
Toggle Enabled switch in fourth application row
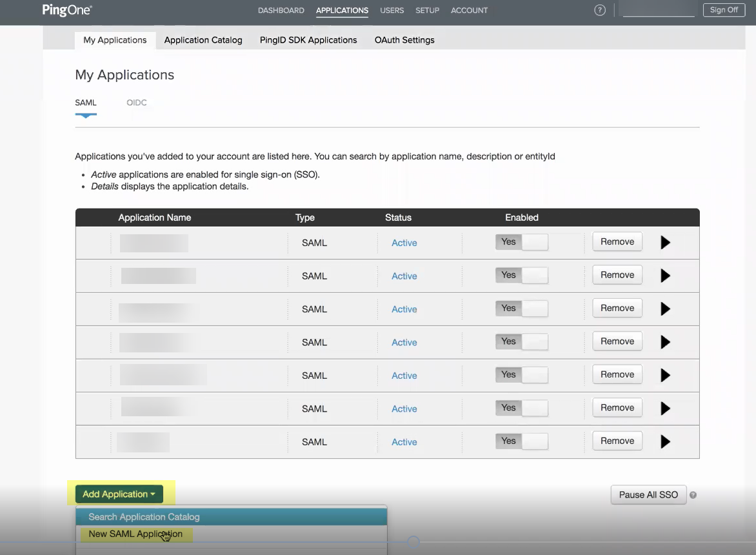tap(521, 341)
